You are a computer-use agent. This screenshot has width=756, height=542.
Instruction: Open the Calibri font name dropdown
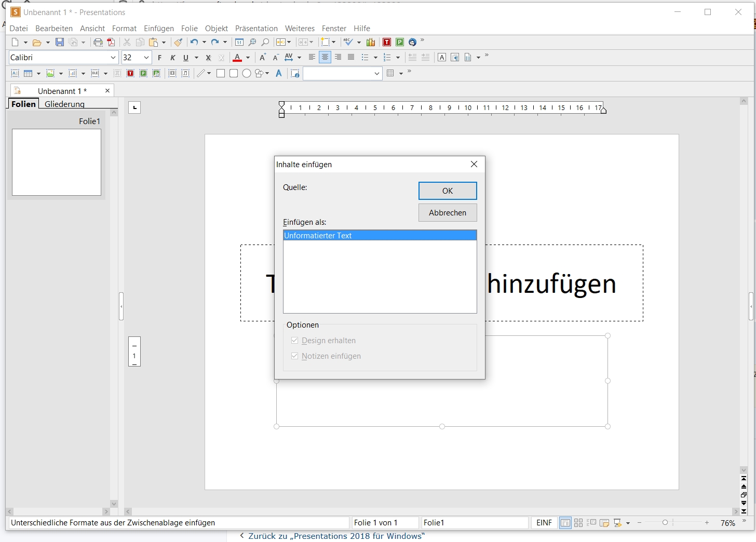(x=113, y=58)
